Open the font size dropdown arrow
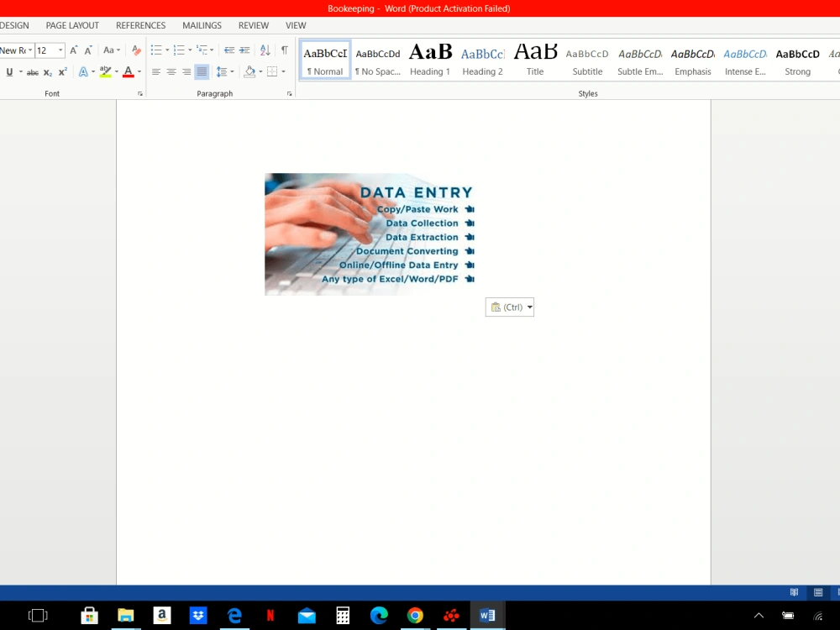 tap(60, 50)
